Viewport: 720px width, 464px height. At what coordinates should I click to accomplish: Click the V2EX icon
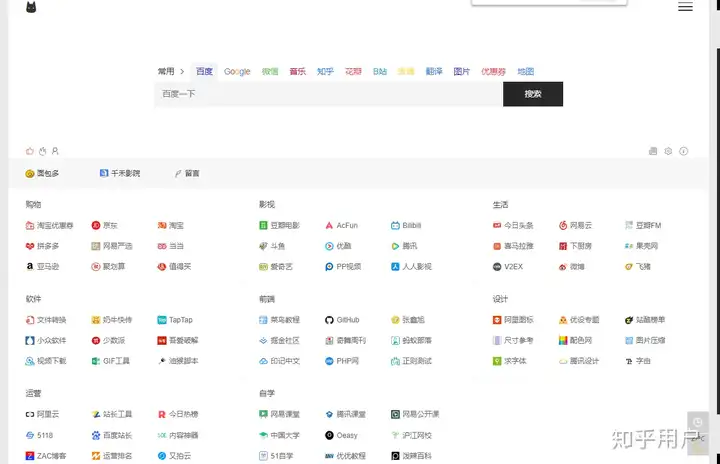tap(497, 266)
